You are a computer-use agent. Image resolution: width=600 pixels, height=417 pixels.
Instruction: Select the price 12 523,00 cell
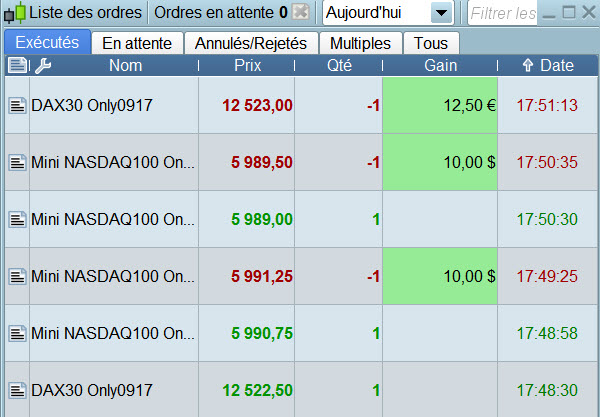[247, 105]
